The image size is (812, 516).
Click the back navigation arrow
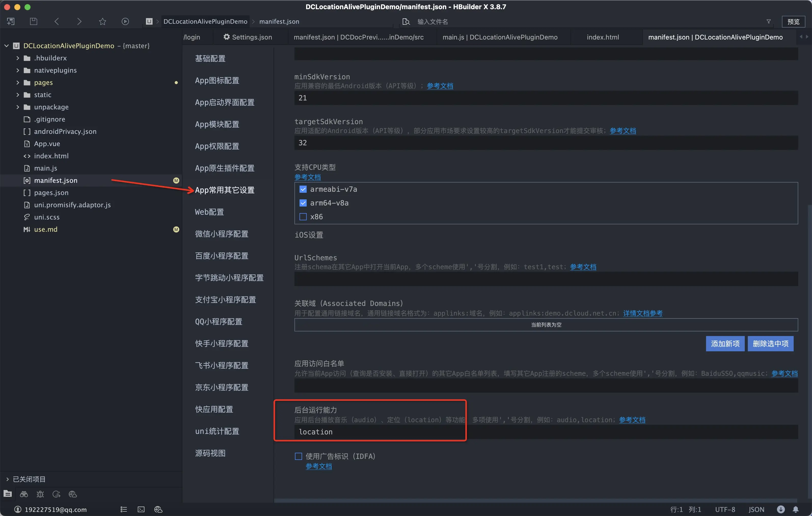pyautogui.click(x=57, y=22)
